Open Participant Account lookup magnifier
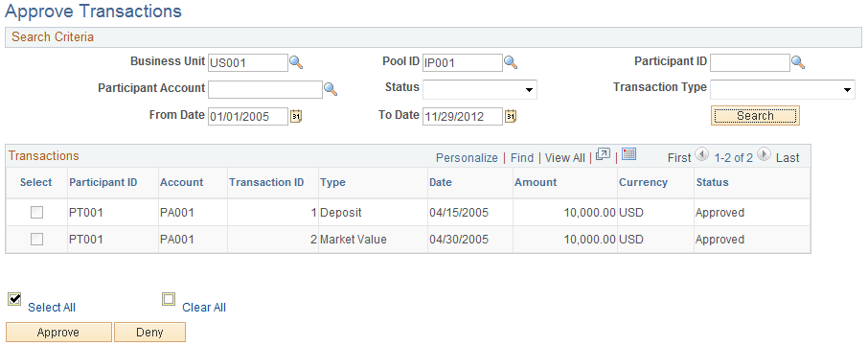 (331, 89)
